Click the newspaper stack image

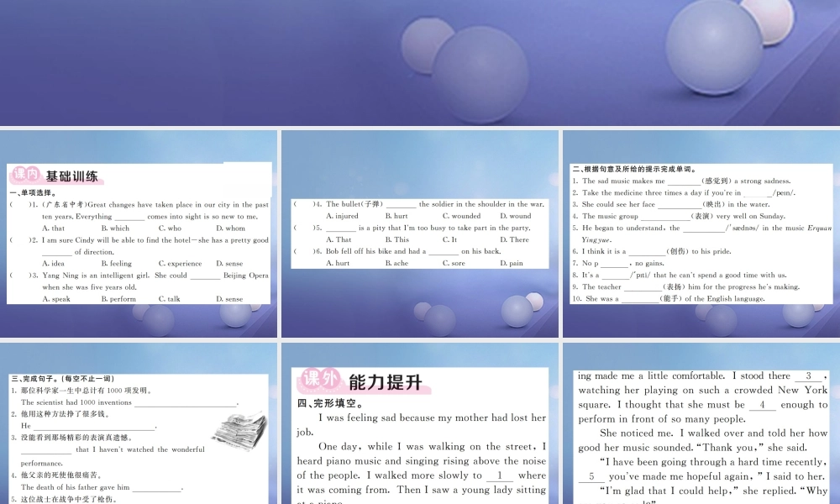(x=239, y=432)
